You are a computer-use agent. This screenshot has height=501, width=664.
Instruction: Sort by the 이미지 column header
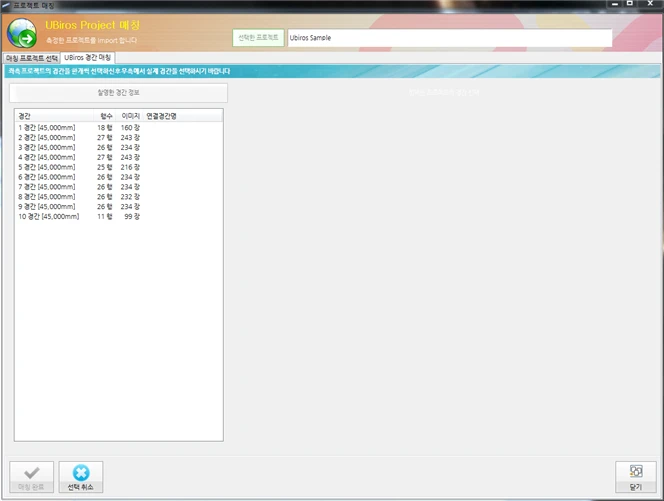(x=130, y=116)
